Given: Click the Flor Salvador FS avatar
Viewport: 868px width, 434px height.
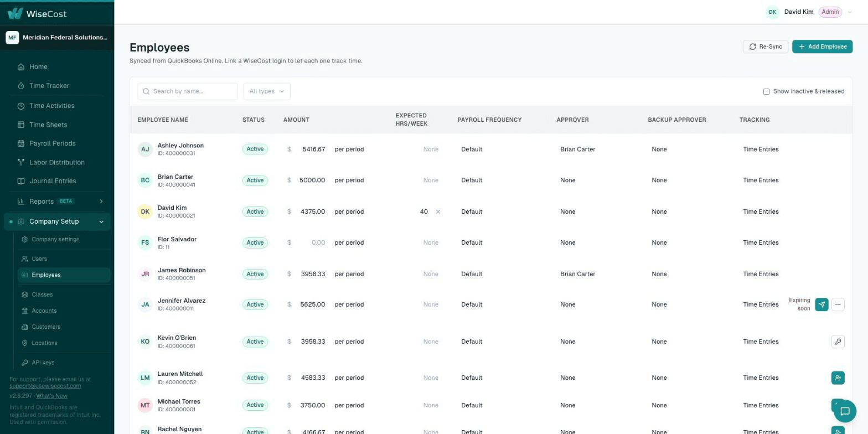Looking at the screenshot, I should tap(145, 242).
